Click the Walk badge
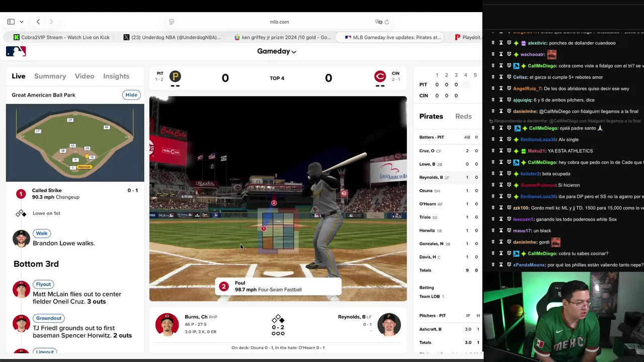644x362 pixels. [x=42, y=233]
